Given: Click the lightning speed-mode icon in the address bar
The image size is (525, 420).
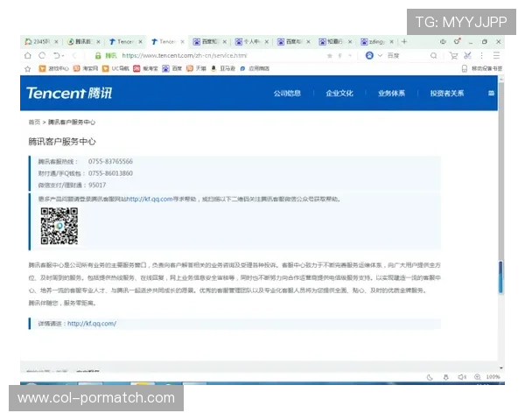Looking at the screenshot, I should click(x=339, y=56).
